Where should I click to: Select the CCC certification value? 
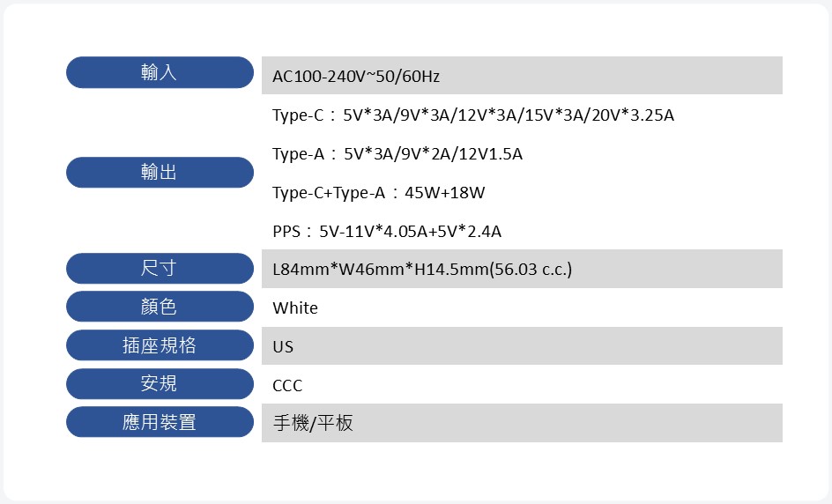click(287, 386)
